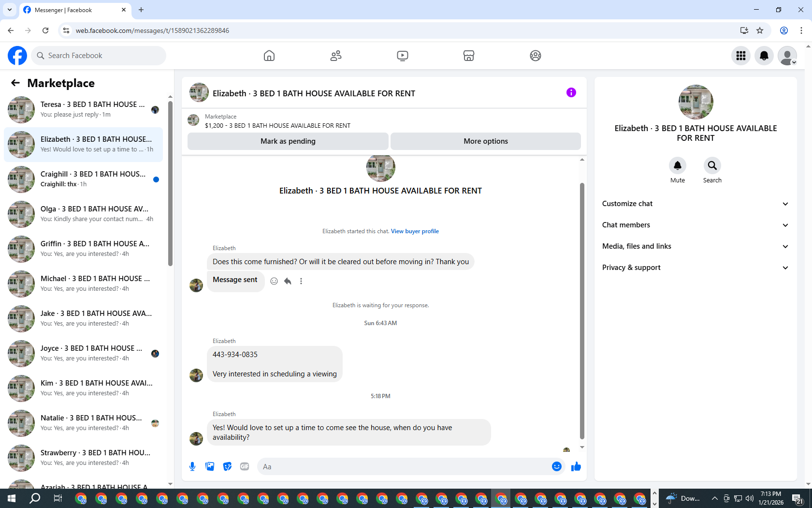
Task: Open the Joyce conversation
Action: coord(83,353)
